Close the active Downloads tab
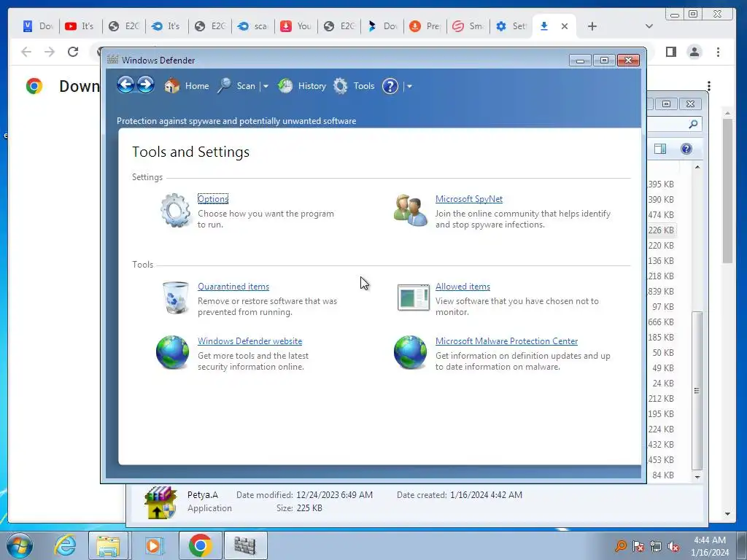Screen dimensions: 747x560 point(565,27)
